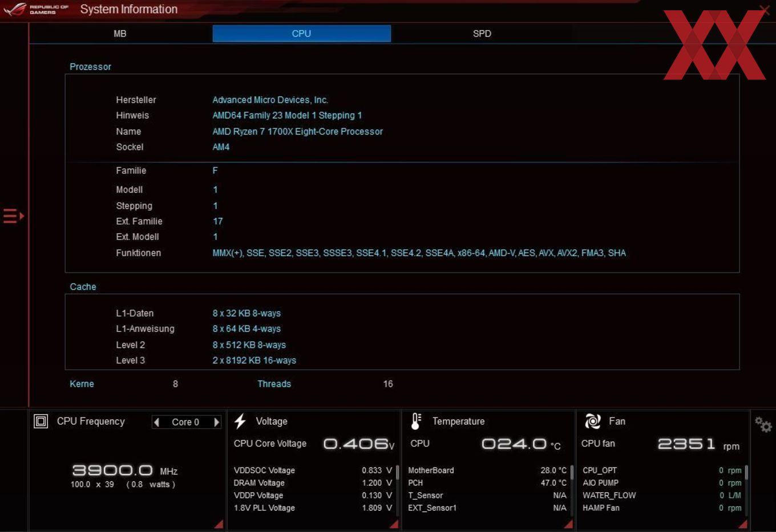The image size is (776, 532).
Task: Expand the left sidebar menu icon
Action: tap(14, 216)
